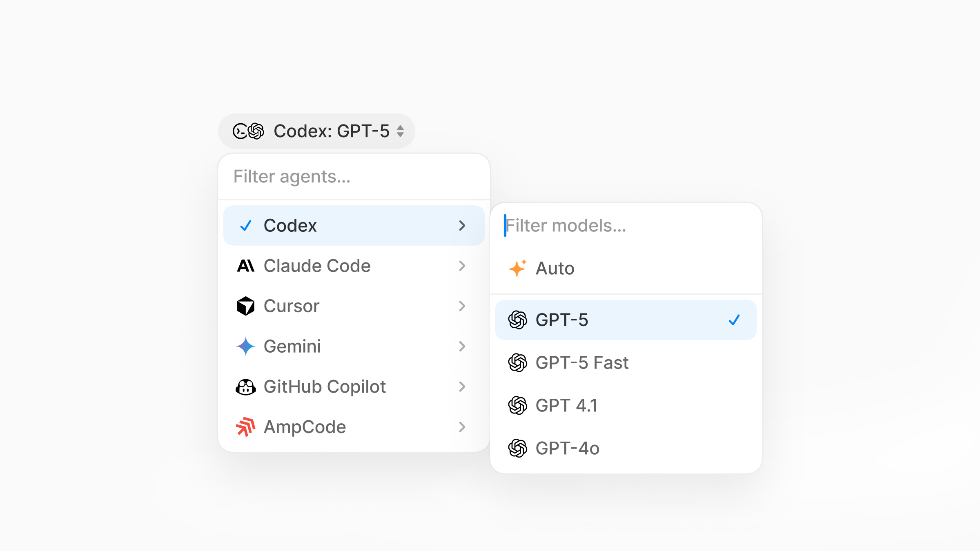Expand the Gemini submenu chevron
980x551 pixels.
pos(462,346)
